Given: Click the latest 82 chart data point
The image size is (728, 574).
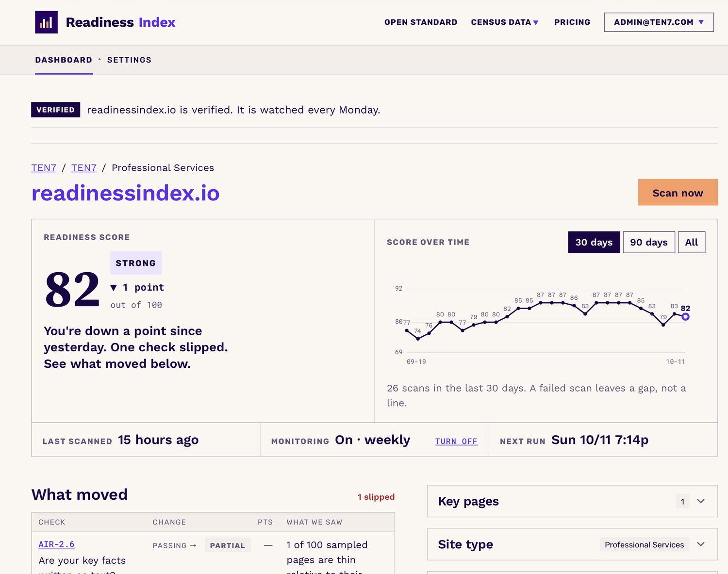Looking at the screenshot, I should click(685, 317).
